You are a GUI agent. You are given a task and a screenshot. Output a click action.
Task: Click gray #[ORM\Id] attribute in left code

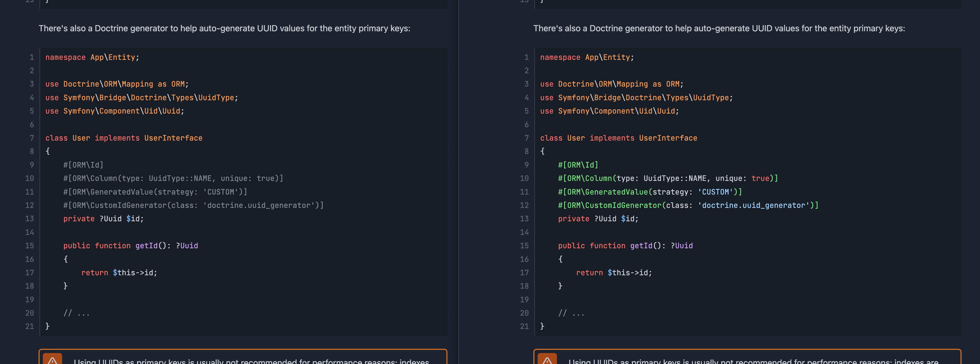83,165
